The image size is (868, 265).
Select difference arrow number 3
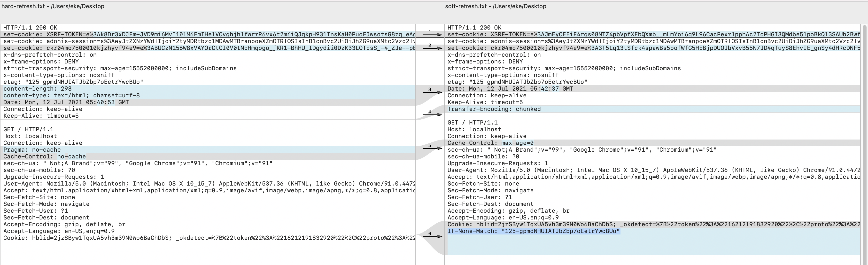tap(432, 92)
